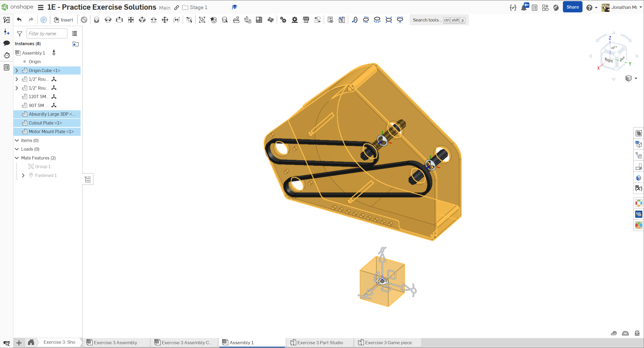Click the Filter by name field
Viewport: 644px width, 348px height.
[x=47, y=34]
